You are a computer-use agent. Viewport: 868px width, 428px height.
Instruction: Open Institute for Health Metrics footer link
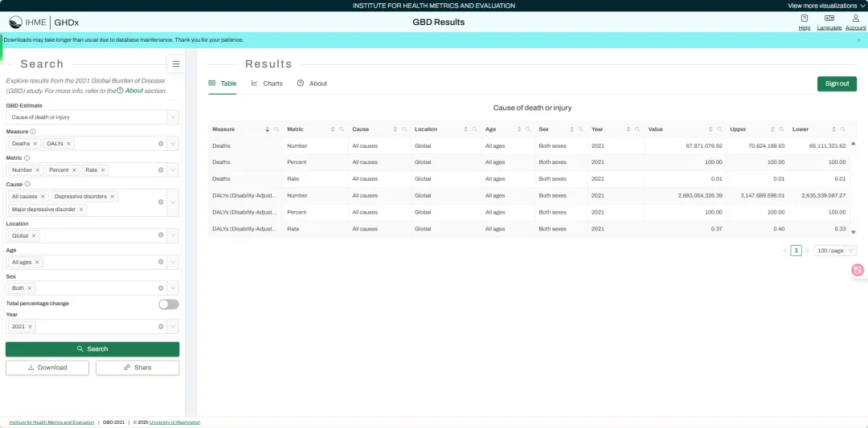point(51,422)
